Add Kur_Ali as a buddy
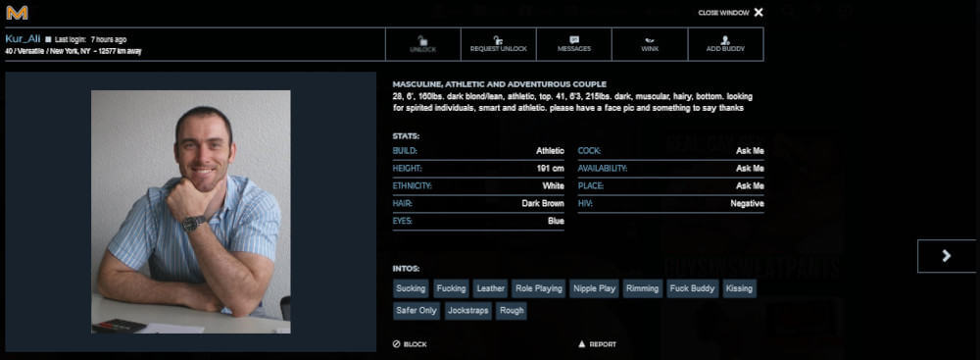 point(725,44)
